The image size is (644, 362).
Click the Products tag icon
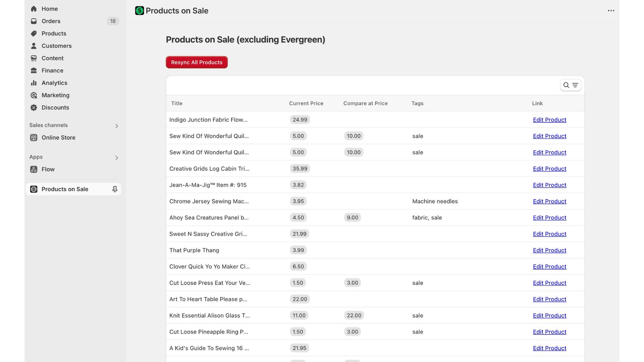(34, 34)
